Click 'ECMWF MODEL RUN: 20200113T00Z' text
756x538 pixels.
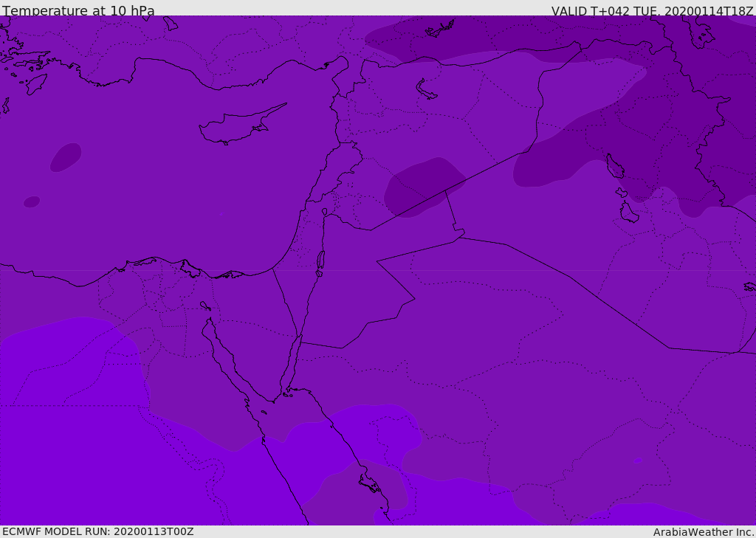coord(98,531)
